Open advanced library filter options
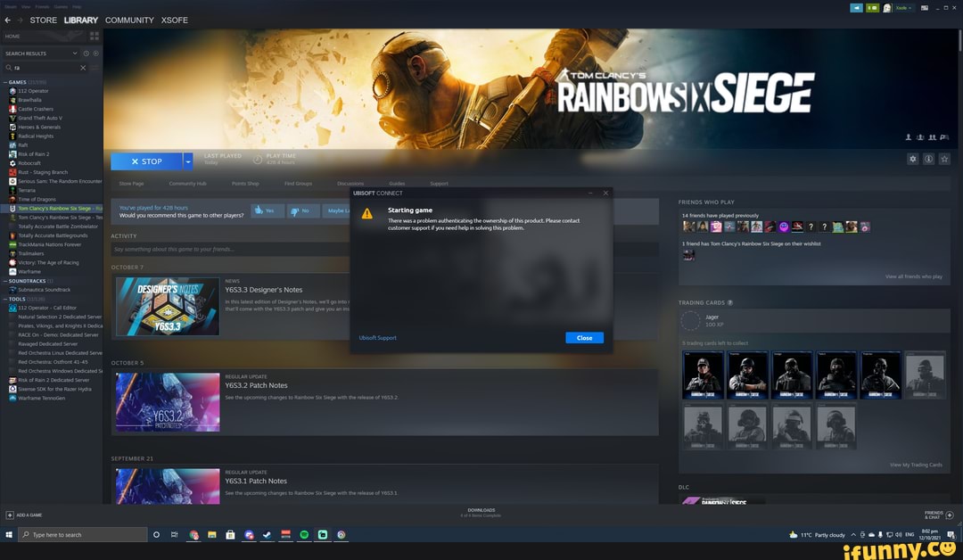The height and width of the screenshot is (560, 963). coord(95,68)
